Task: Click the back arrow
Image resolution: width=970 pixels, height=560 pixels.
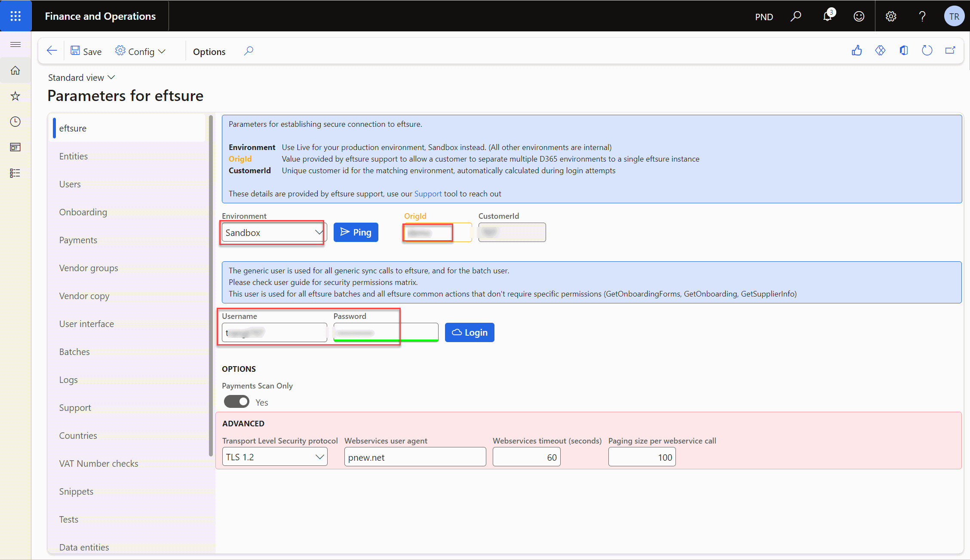Action: 52,51
